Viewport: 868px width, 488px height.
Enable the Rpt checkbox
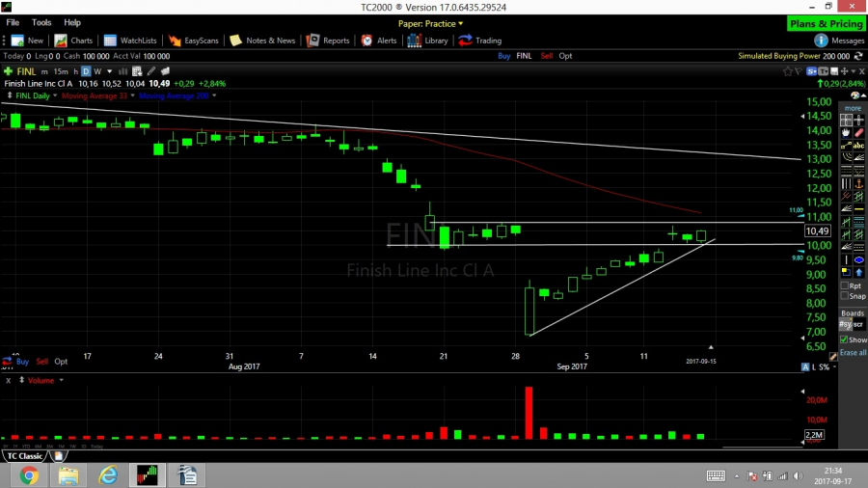tap(844, 285)
